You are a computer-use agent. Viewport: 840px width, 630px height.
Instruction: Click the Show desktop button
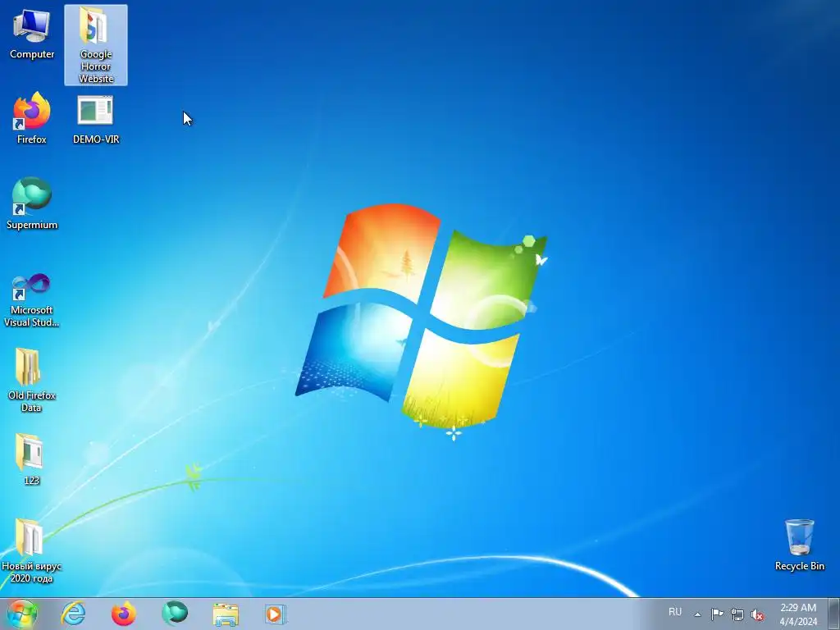834,614
